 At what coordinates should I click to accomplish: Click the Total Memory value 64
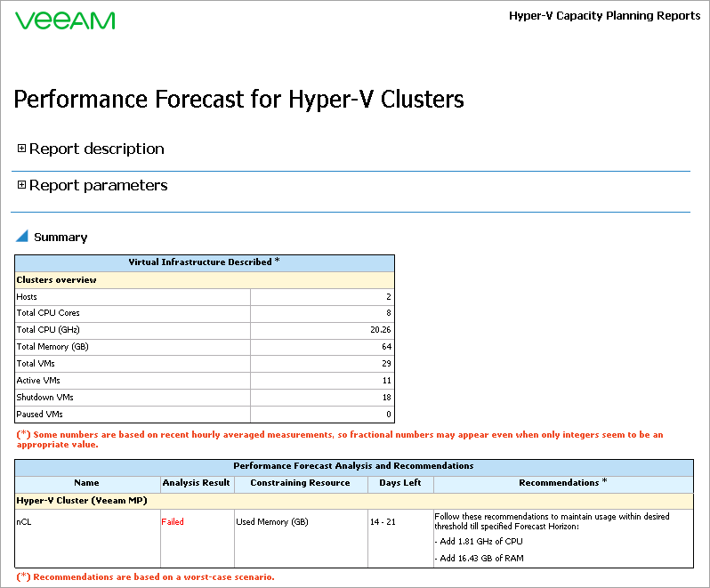pos(386,347)
